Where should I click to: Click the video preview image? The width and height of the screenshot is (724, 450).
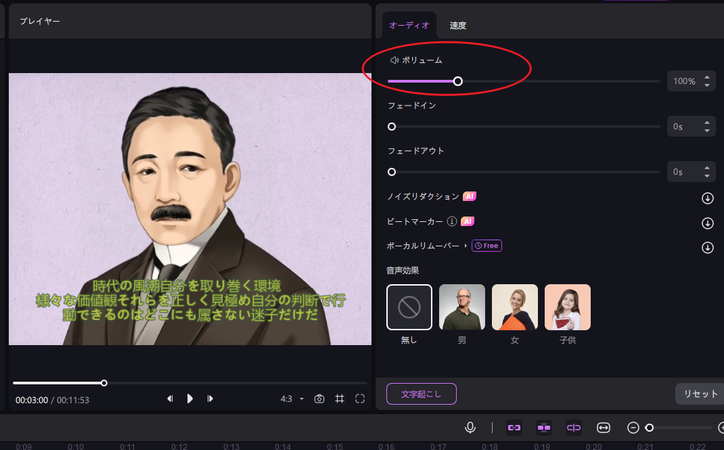coord(190,209)
